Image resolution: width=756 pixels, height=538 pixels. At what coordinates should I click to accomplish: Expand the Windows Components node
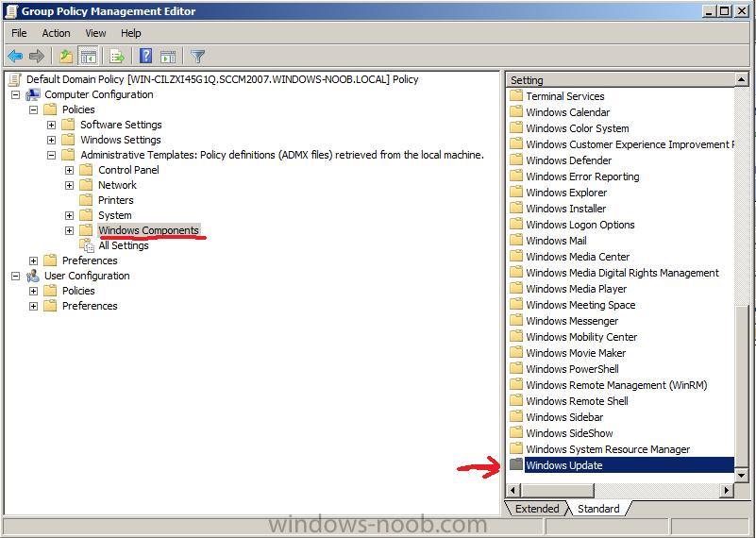pyautogui.click(x=69, y=230)
